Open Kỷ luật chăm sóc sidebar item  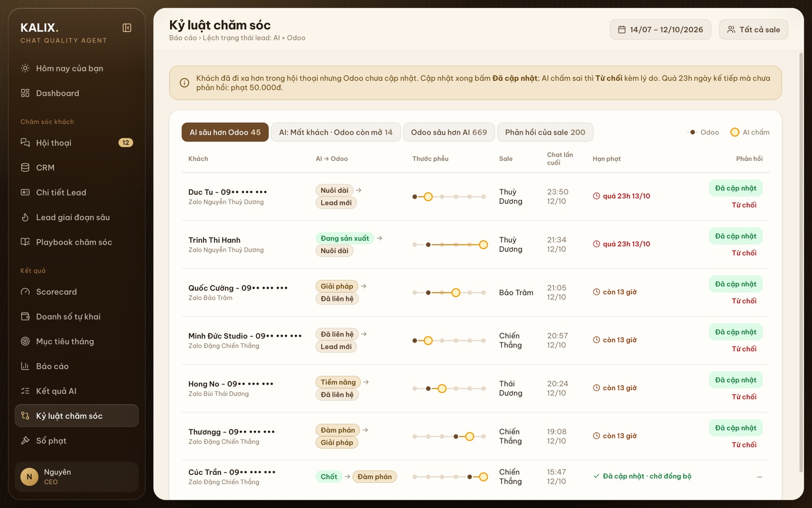[x=77, y=416]
